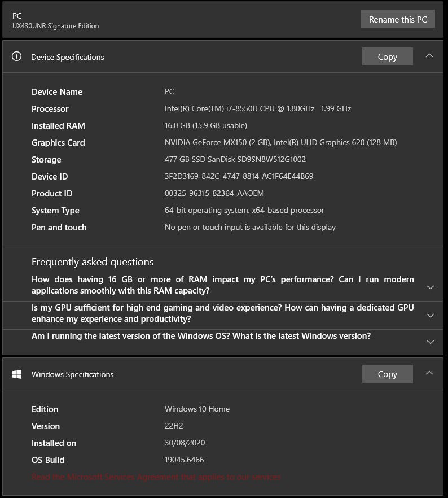
Task: Click the Device Specifications info icon
Action: pos(16,56)
